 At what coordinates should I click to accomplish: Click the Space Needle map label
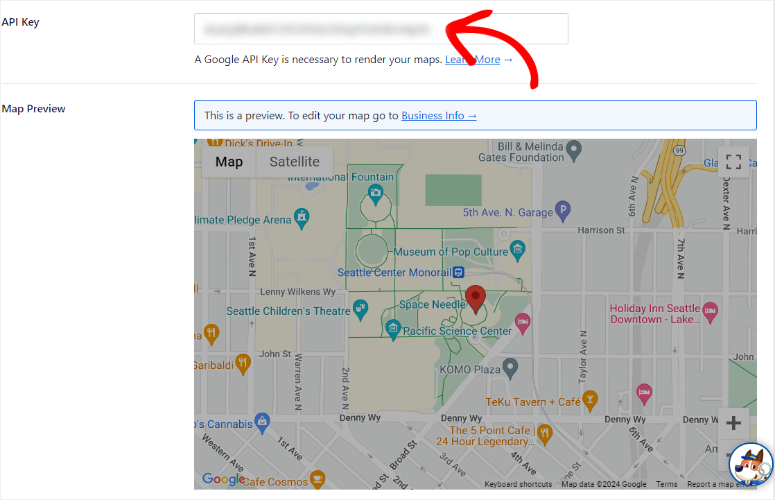click(432, 304)
